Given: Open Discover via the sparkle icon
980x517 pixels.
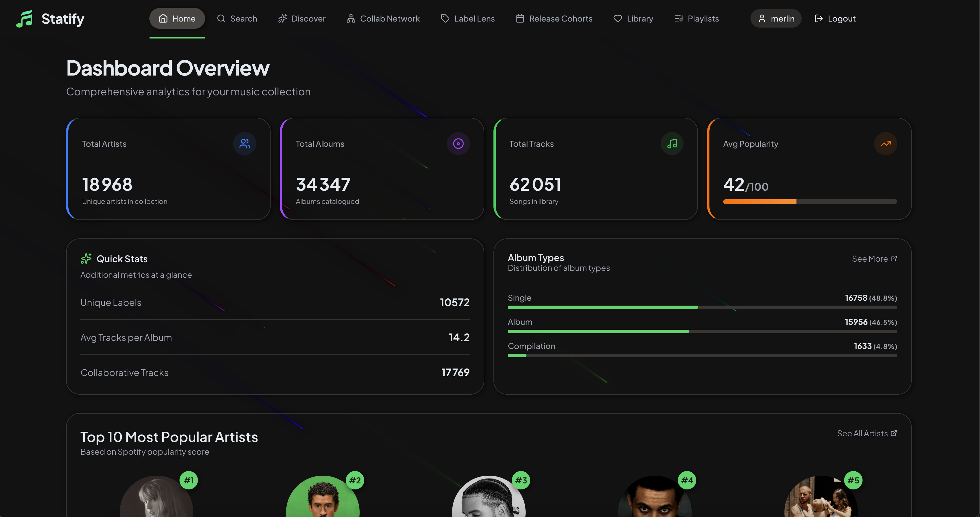Looking at the screenshot, I should click(282, 18).
